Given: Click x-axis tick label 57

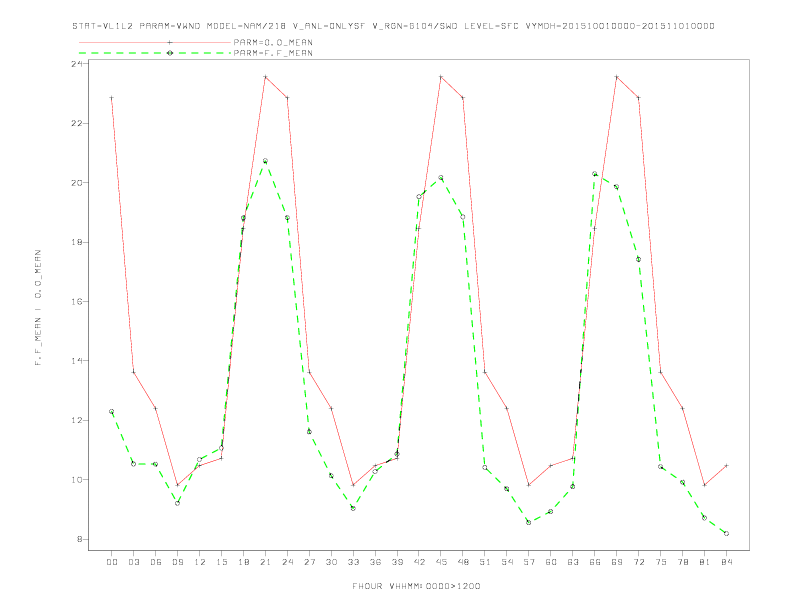Looking at the screenshot, I should coord(529,562).
